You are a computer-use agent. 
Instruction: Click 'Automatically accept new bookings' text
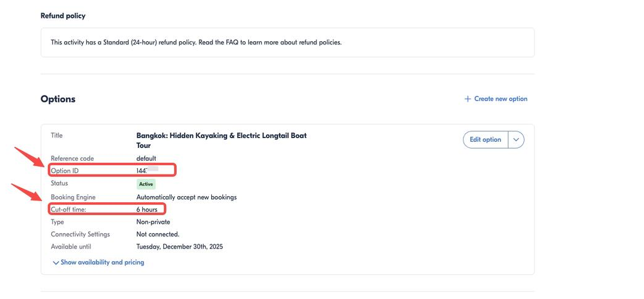coord(186,197)
